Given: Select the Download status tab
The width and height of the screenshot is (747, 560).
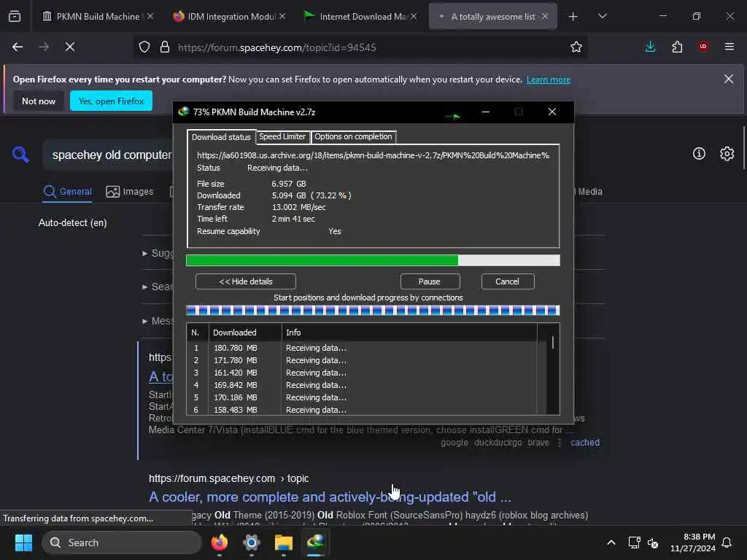Looking at the screenshot, I should coord(221,137).
